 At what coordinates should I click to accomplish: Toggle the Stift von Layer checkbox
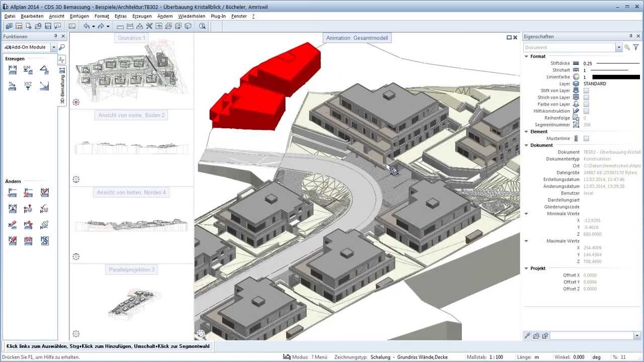tap(586, 90)
